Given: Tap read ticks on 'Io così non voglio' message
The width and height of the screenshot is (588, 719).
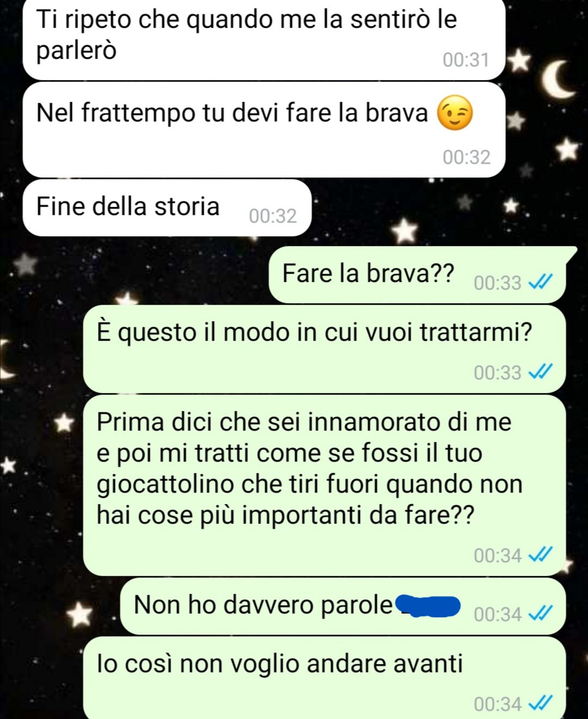Looking at the screenshot, I should [541, 703].
